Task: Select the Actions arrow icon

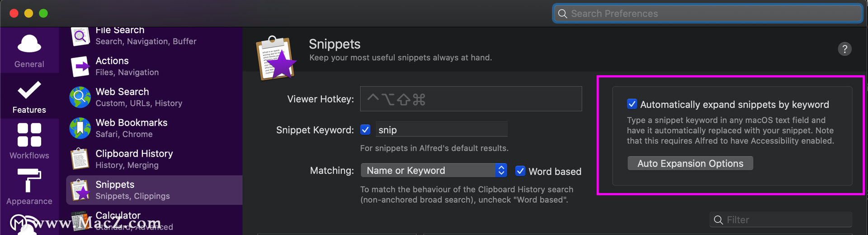Action: point(80,67)
